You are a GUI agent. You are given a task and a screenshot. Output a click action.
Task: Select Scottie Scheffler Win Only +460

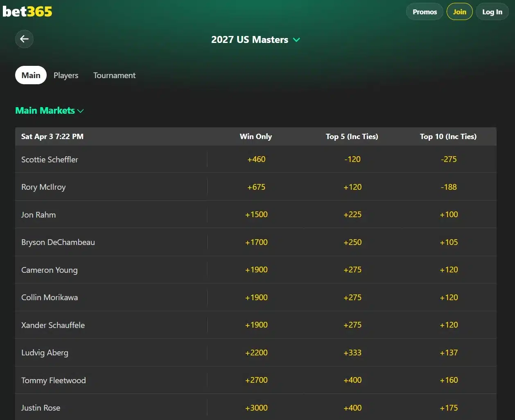256,159
